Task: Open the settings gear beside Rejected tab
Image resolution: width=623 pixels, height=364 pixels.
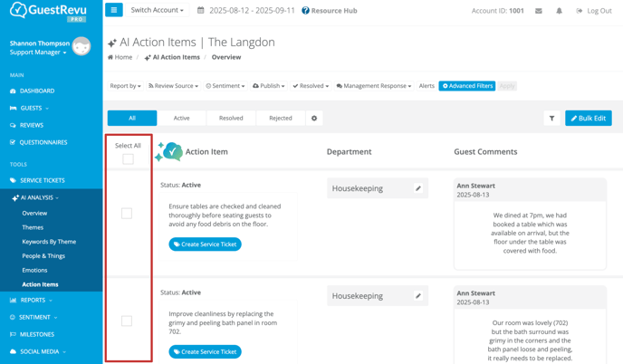Action: [314, 119]
